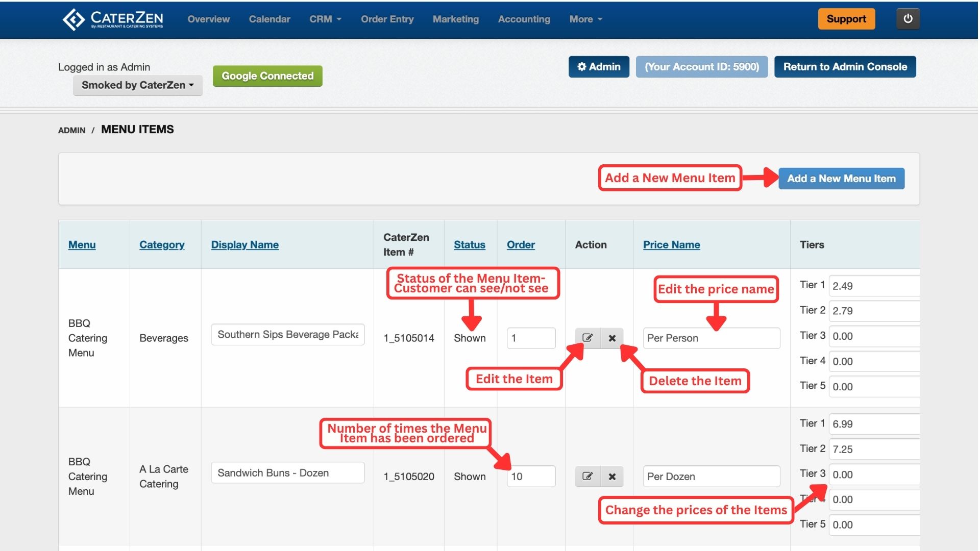The image size is (980, 551).
Task: Delete the Sandwich Buns - Dozen item
Action: [x=612, y=477]
